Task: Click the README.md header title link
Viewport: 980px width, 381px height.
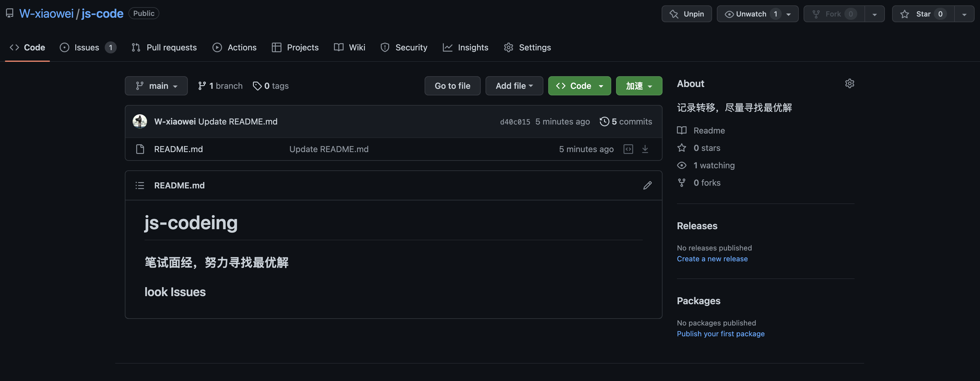Action: (179, 186)
